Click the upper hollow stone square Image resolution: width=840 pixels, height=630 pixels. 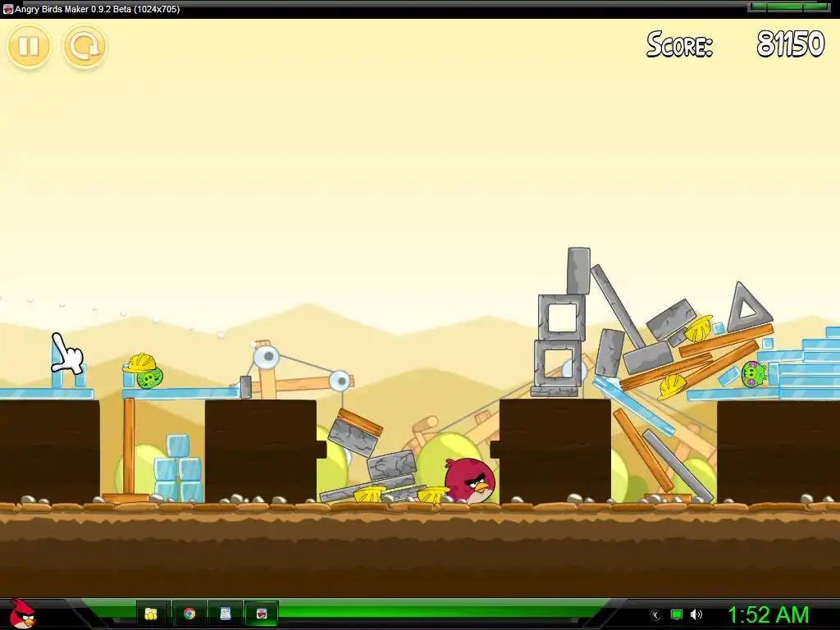(561, 317)
